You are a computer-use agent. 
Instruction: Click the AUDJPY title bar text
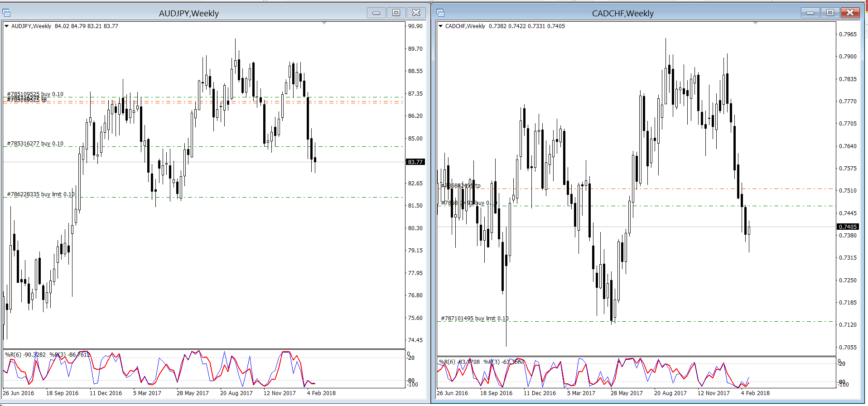189,13
